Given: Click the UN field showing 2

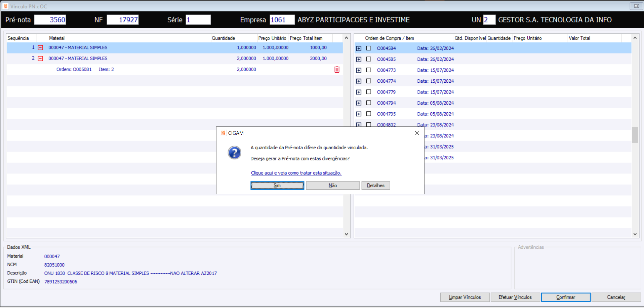Looking at the screenshot, I should (489, 20).
